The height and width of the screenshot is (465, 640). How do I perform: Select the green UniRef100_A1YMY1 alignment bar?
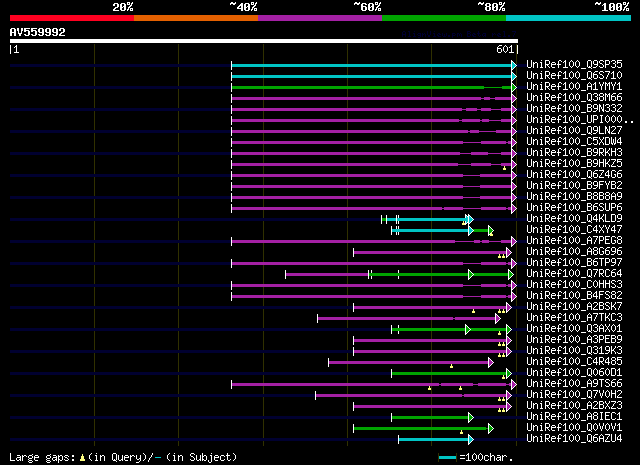371,87
